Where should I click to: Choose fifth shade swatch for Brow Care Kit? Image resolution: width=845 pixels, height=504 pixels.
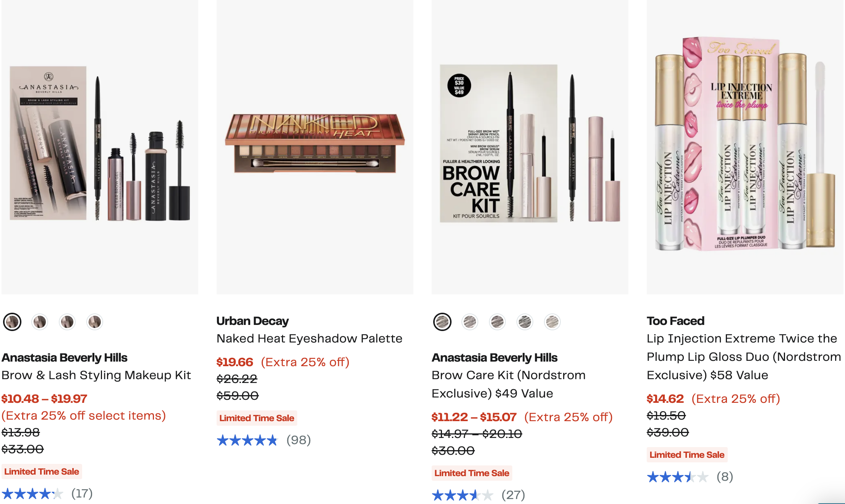point(552,322)
